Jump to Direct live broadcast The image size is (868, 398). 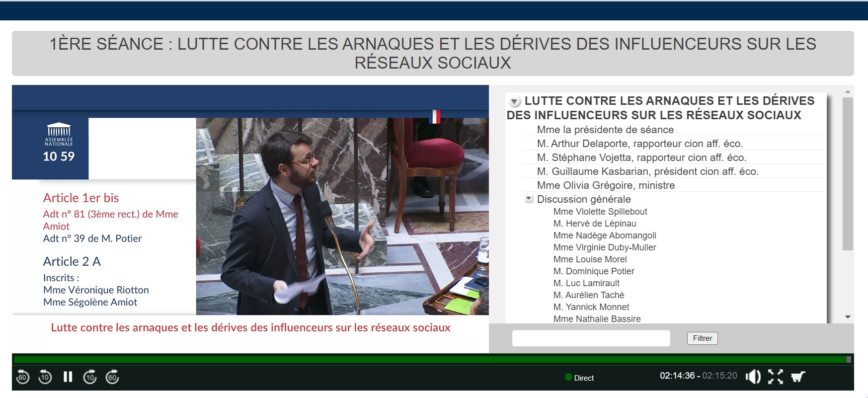click(x=579, y=378)
